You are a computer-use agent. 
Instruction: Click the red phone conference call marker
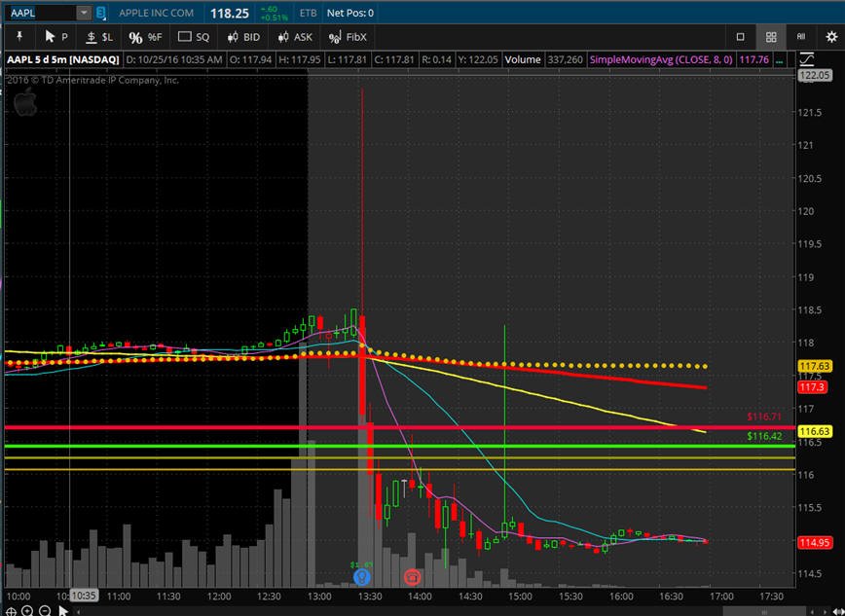(x=412, y=577)
